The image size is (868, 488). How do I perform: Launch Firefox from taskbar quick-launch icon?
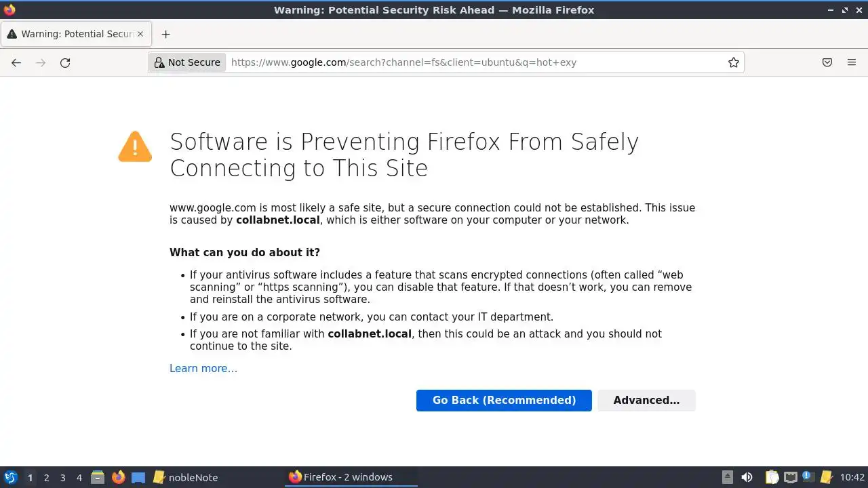click(x=119, y=477)
